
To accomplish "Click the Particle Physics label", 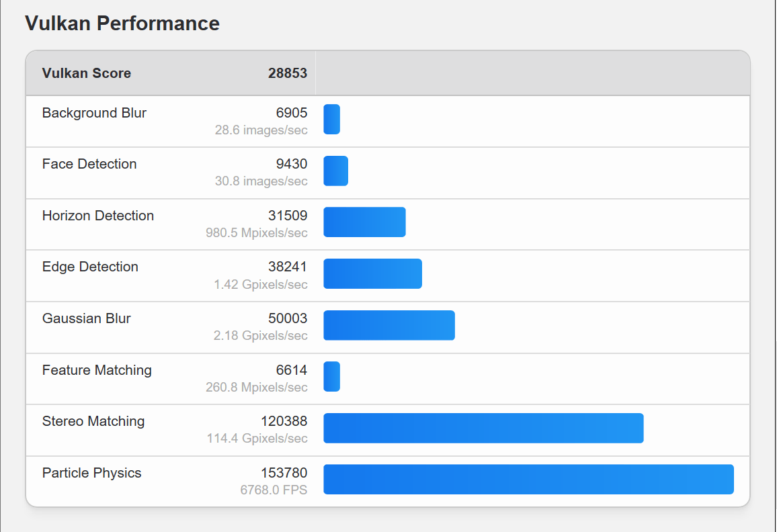I will pyautogui.click(x=91, y=473).
